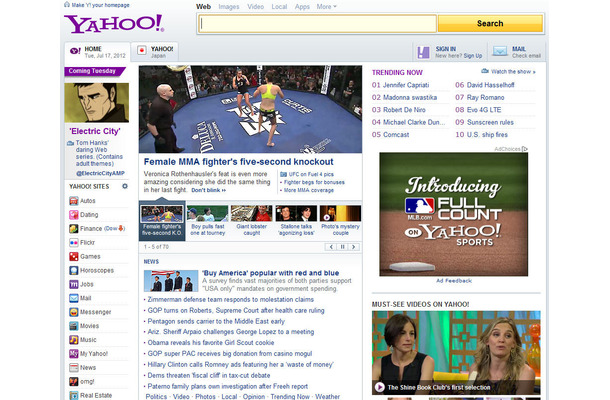Open Obama reveals favorite Girl Scout cookie
The height and width of the screenshot is (400, 610).
tap(211, 343)
